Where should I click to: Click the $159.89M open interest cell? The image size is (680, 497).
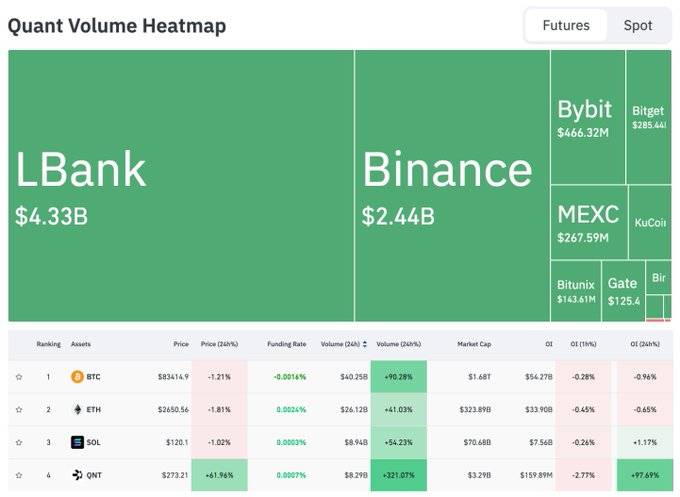[536, 475]
